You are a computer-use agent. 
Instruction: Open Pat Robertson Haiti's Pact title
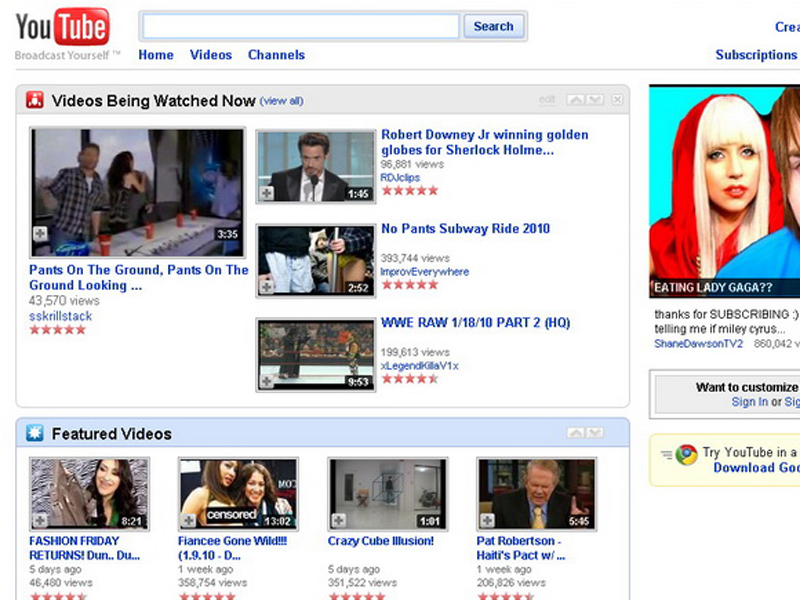(x=521, y=548)
